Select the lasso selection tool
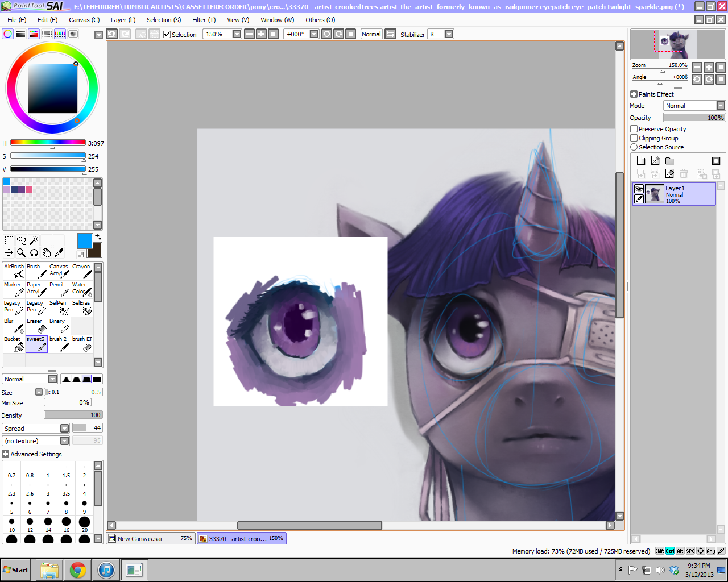This screenshot has height=582, width=728. (22, 240)
